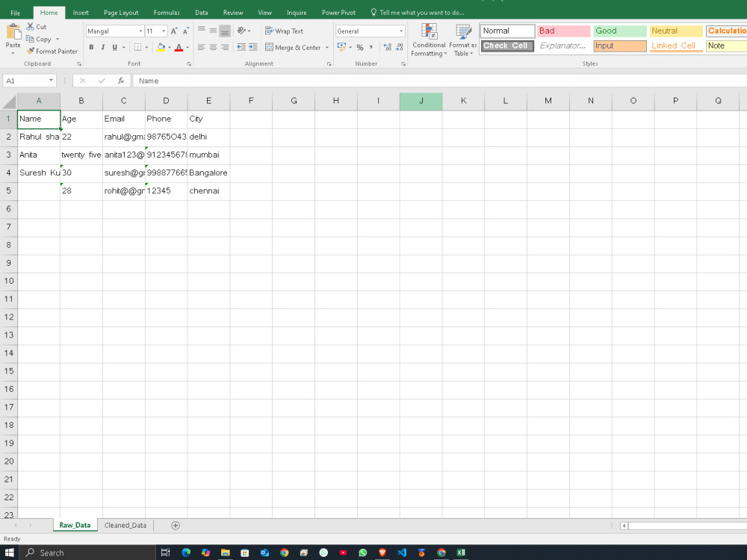Add a new sheet with plus icon
Viewport: 747px width, 560px height.
[176, 526]
